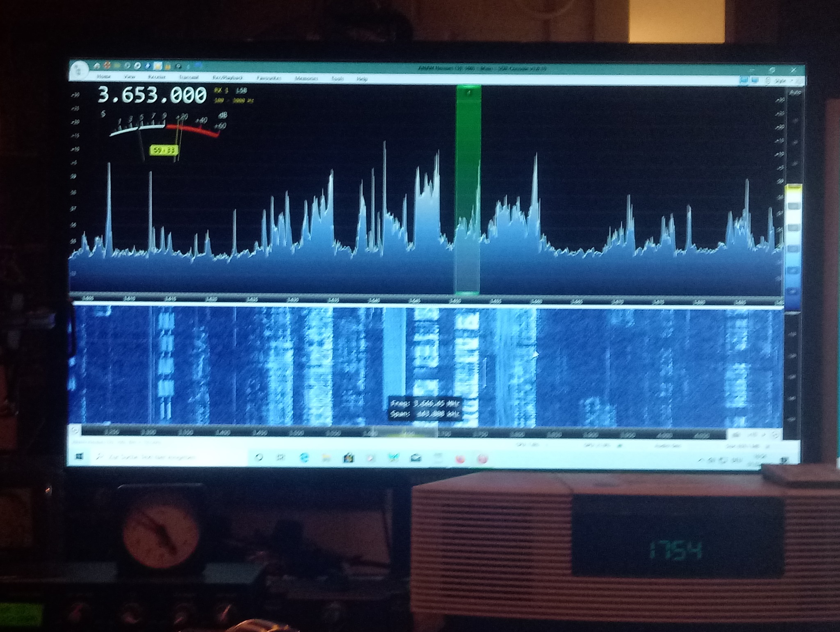Viewport: 840px width, 632px height.
Task: Click the red lifebuoy icon in quick toolbar
Action: point(107,66)
